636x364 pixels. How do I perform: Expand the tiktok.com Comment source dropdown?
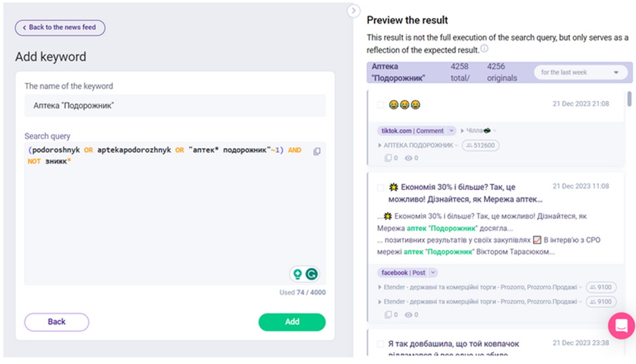point(449,130)
